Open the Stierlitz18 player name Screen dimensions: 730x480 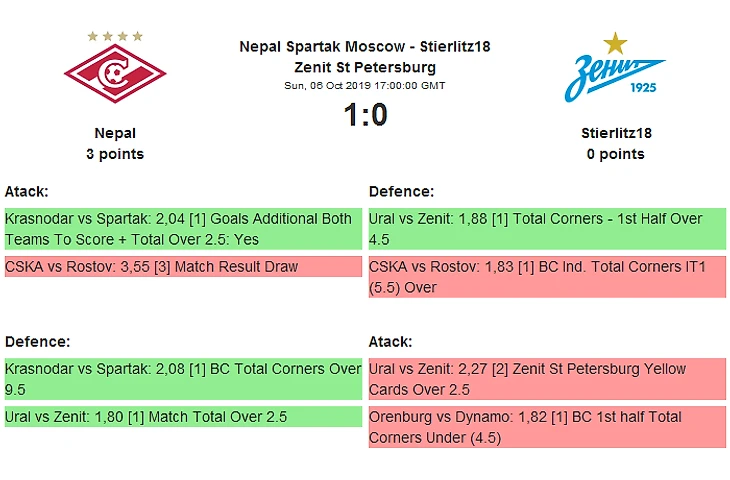[x=616, y=133]
